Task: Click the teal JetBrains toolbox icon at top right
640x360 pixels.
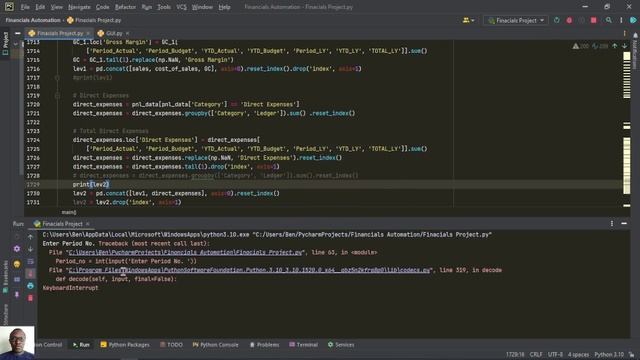Action: click(633, 20)
